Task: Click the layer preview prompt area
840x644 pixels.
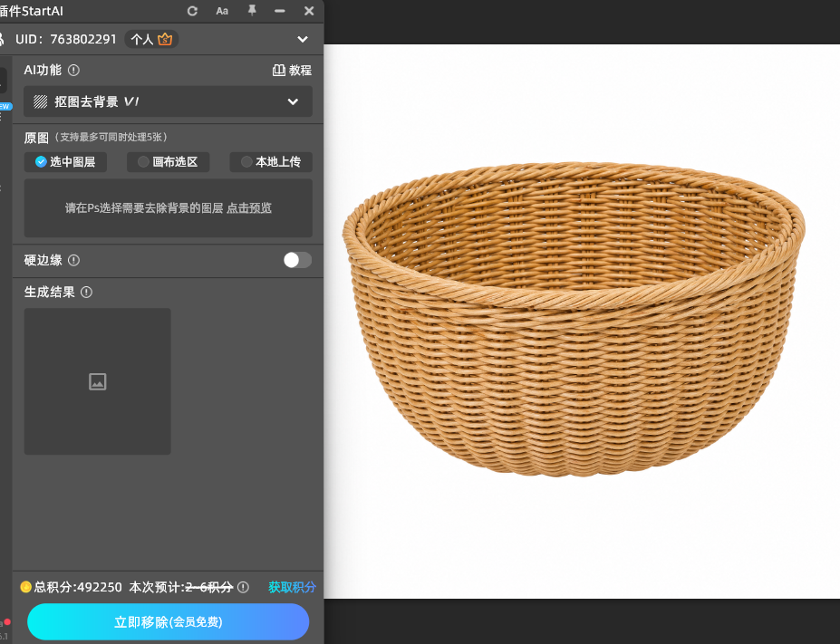Action: (168, 208)
